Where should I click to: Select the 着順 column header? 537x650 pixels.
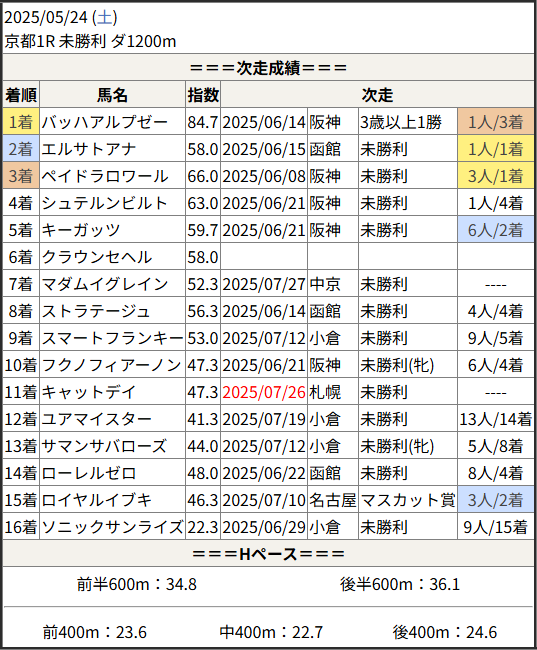tap(21, 95)
